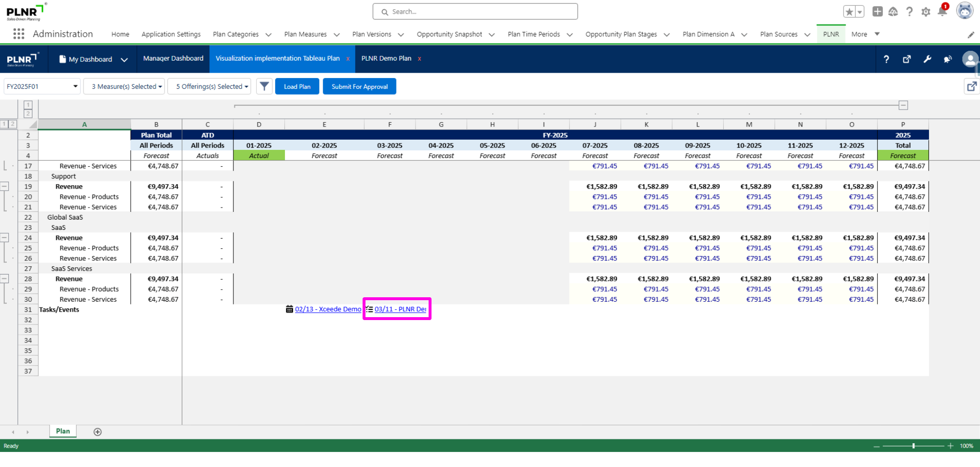Expand the 3 Measure(s) Selected dropdown

[124, 86]
